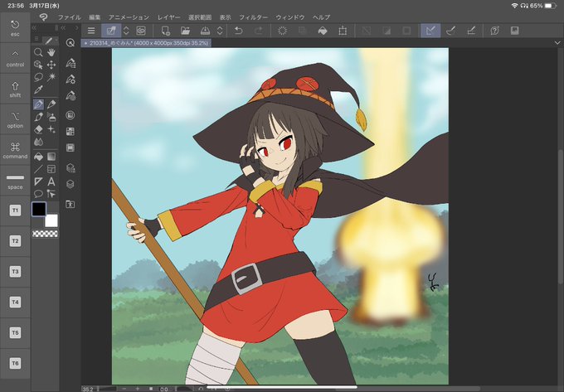
Task: Toggle Snap to Grid button
Action: [x=471, y=31]
